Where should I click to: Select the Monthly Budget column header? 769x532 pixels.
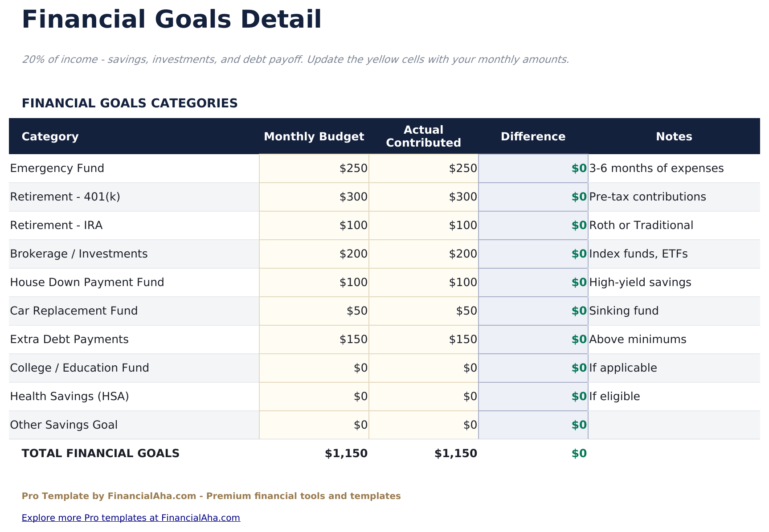pyautogui.click(x=314, y=136)
